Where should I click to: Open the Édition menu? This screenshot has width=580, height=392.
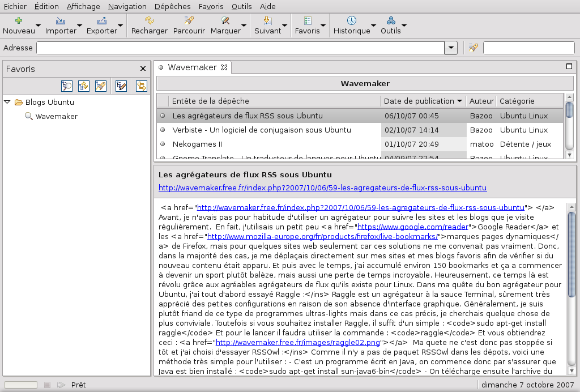pos(46,6)
